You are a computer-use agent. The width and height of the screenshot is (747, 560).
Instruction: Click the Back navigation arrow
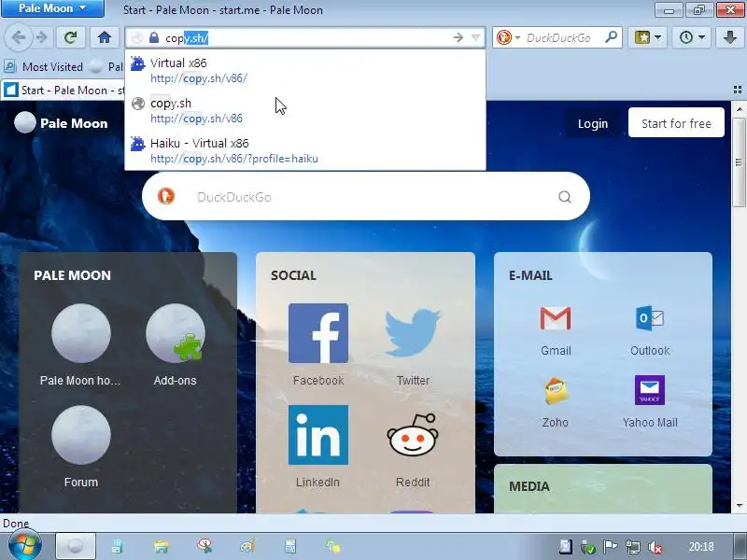[19, 37]
